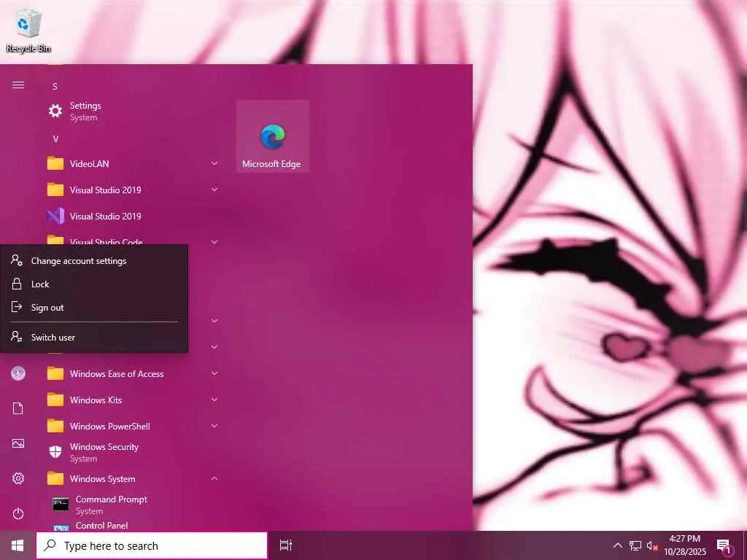
Task: Expand the Windows PowerShell folder
Action: 133,426
